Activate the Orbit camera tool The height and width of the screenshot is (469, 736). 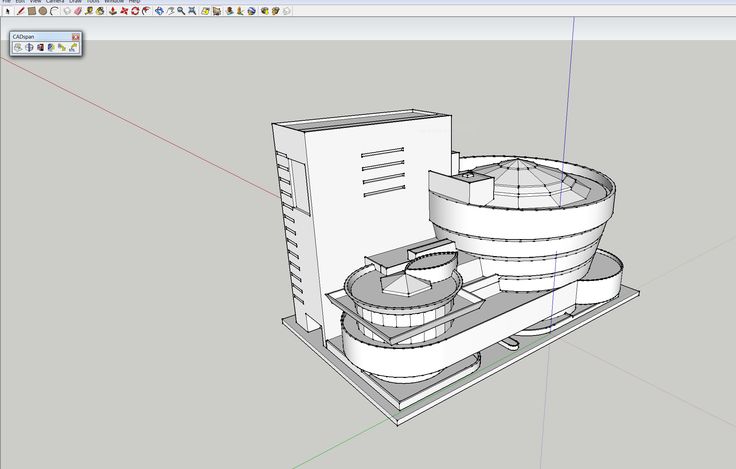[158, 11]
